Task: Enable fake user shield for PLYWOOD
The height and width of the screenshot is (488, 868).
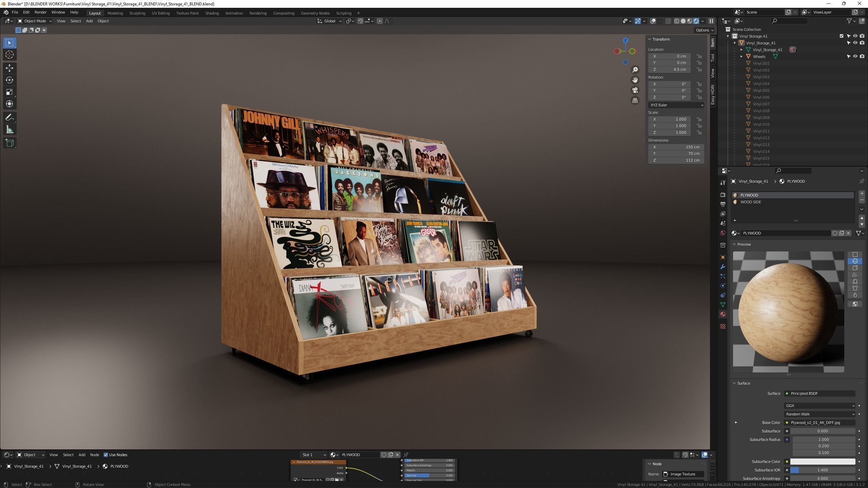Action: pyautogui.click(x=835, y=233)
